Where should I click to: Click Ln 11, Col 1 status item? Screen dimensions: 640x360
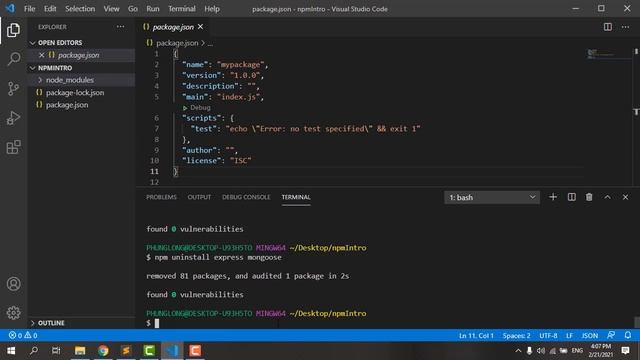pos(476,336)
